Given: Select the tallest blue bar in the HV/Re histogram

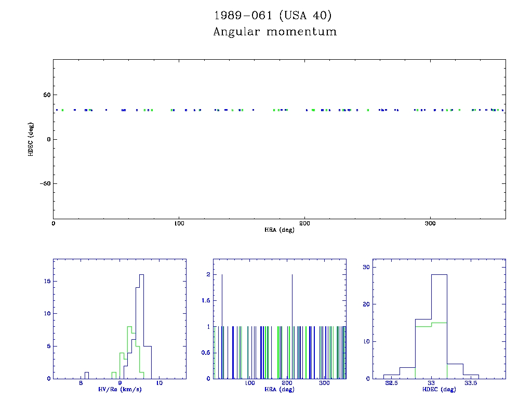Looking at the screenshot, I should pyautogui.click(x=141, y=327).
